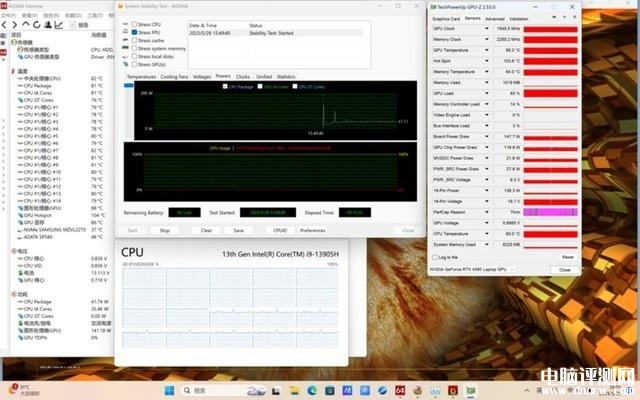Check the Log to file box in GPU-Z
The image size is (640, 400).
(x=435, y=258)
